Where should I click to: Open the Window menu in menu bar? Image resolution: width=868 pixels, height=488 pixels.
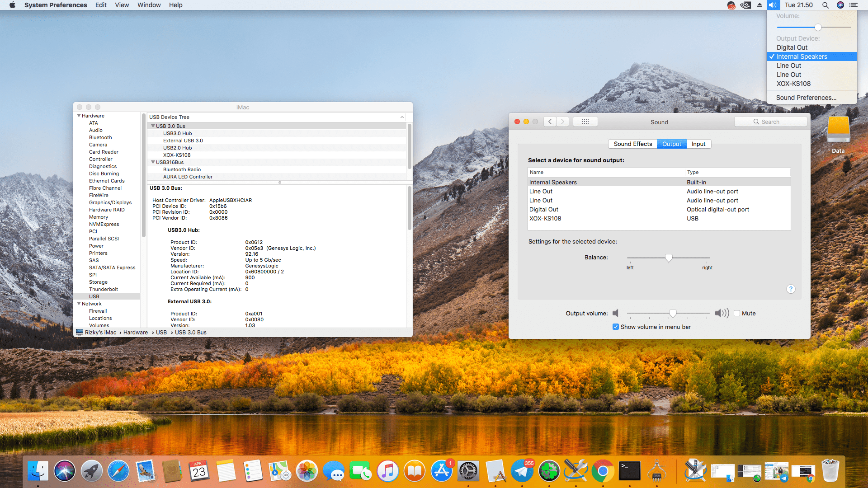(149, 5)
